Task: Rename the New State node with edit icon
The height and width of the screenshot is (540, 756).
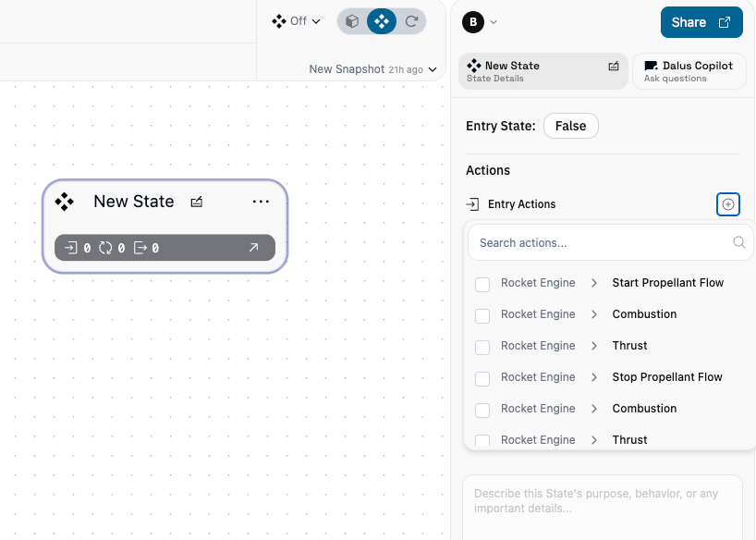Action: tap(196, 202)
